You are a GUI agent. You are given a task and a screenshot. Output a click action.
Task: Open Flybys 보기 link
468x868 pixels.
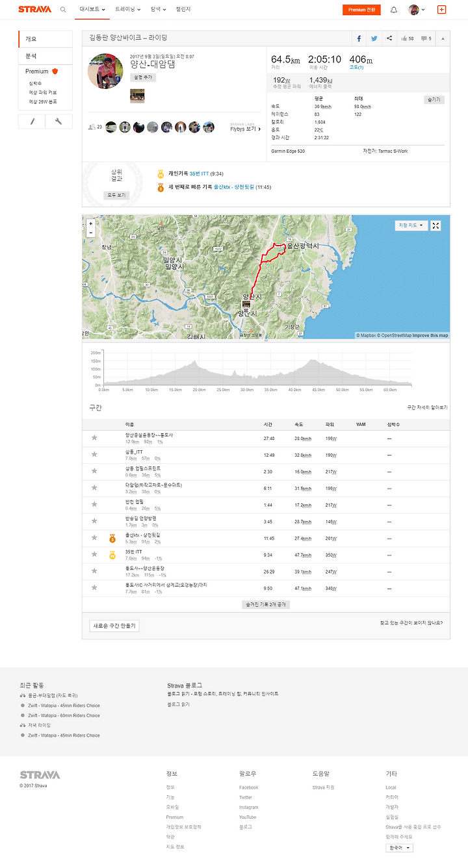coord(245,129)
